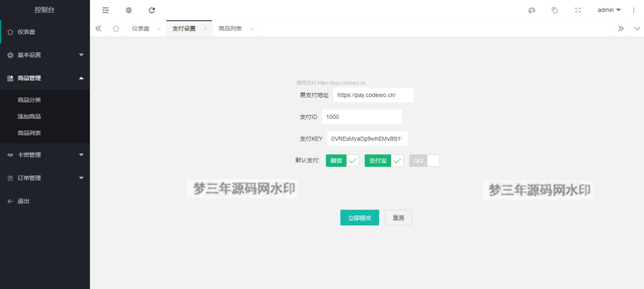Click the 推荐支付 https://pay.codewo.cn hint text
This screenshot has width=644, height=289.
tap(331, 82)
